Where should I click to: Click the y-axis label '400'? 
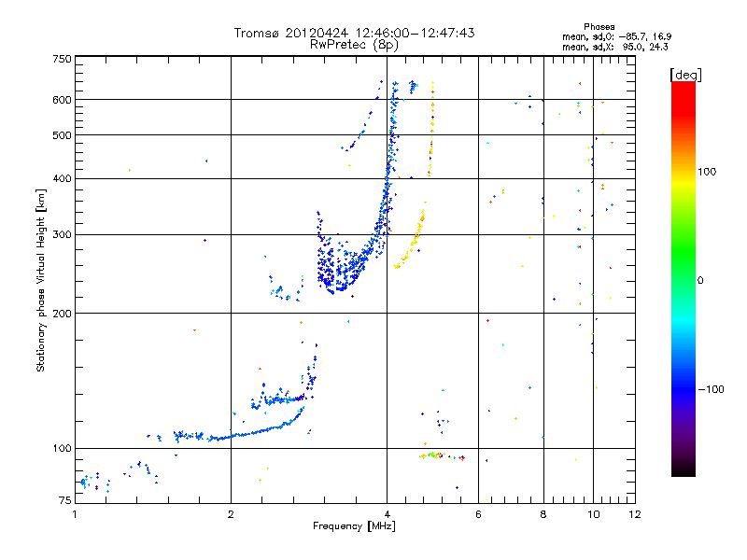(x=63, y=178)
